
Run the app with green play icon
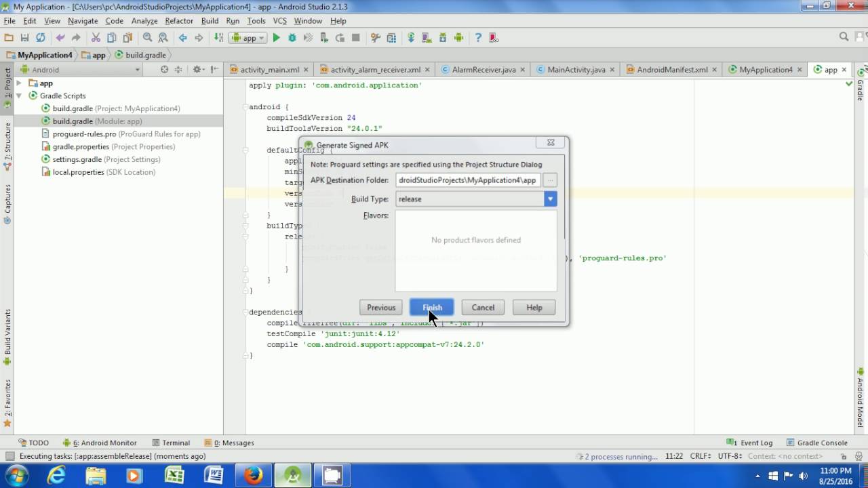pos(276,38)
